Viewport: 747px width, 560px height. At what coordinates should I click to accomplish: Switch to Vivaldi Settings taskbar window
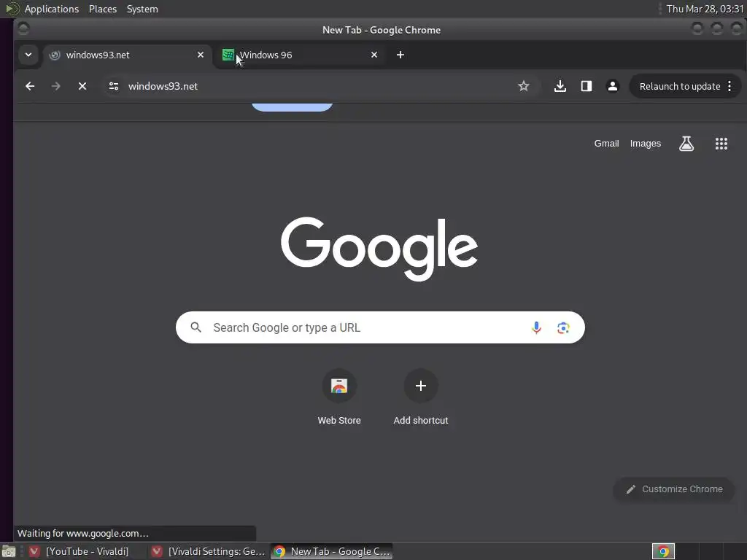point(208,551)
